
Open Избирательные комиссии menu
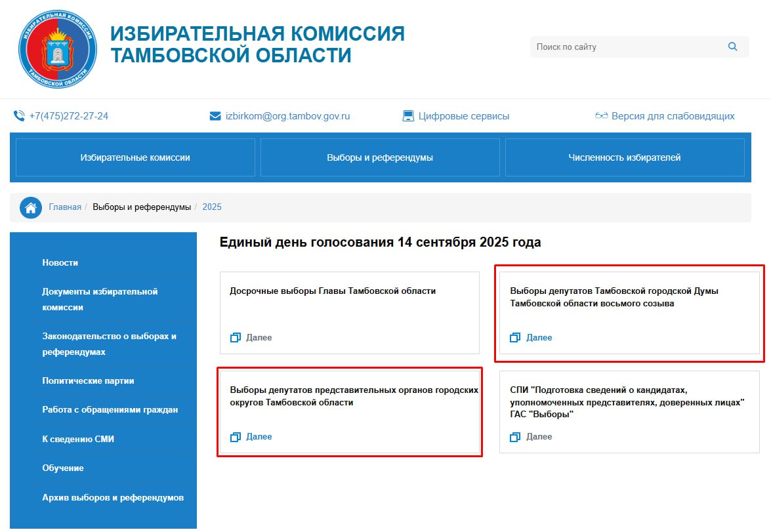point(135,157)
